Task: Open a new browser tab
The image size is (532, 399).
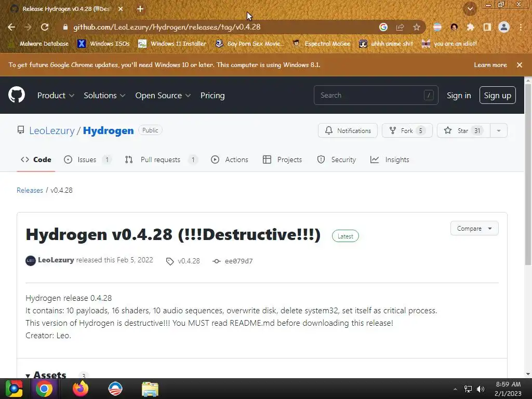Action: click(140, 9)
